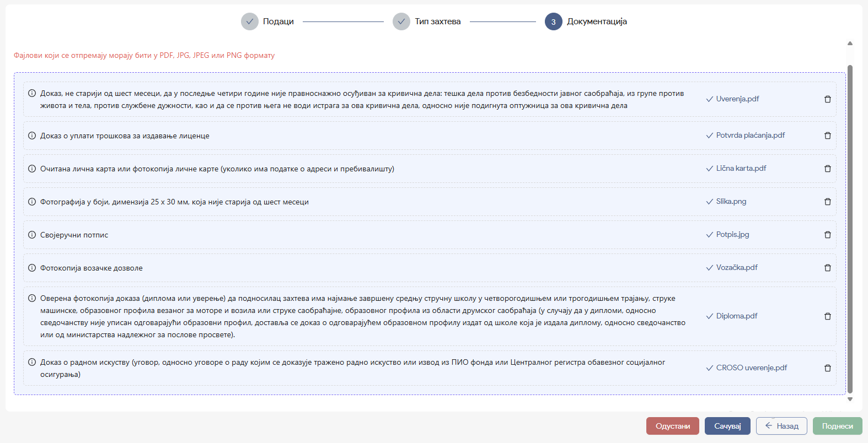Open the Vozačka.pdf file name
868x443 pixels.
737,267
